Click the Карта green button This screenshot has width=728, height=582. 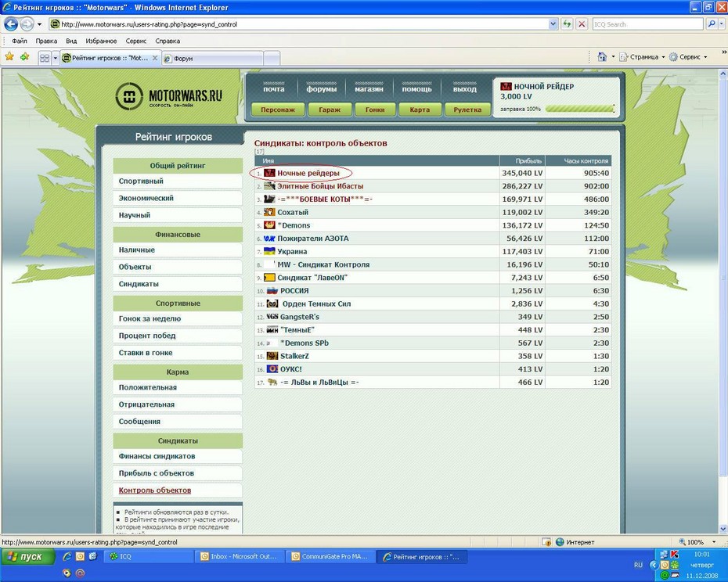420,110
